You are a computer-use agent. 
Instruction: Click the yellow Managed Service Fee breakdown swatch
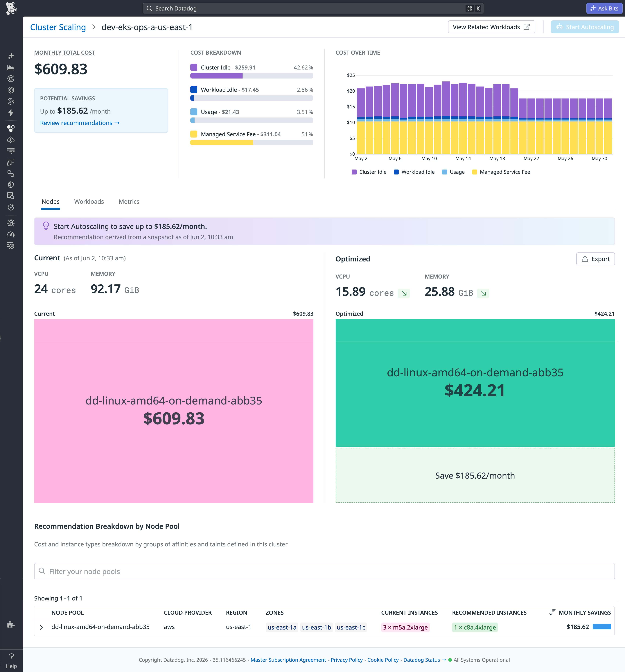click(x=194, y=134)
